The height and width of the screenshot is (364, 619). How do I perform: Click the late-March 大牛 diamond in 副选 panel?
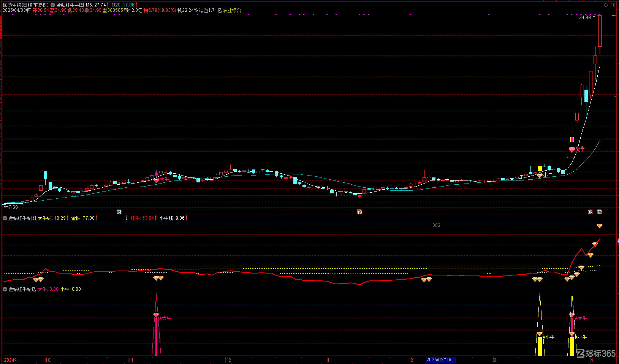coord(572,315)
